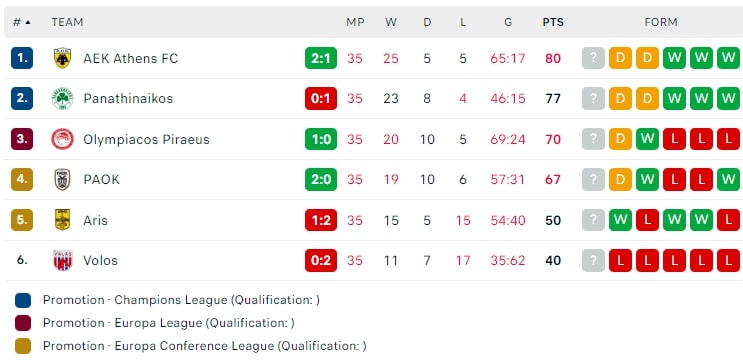Click the gold Europa Conference League legend swatch
Screen dimensions: 743x362
(23, 346)
